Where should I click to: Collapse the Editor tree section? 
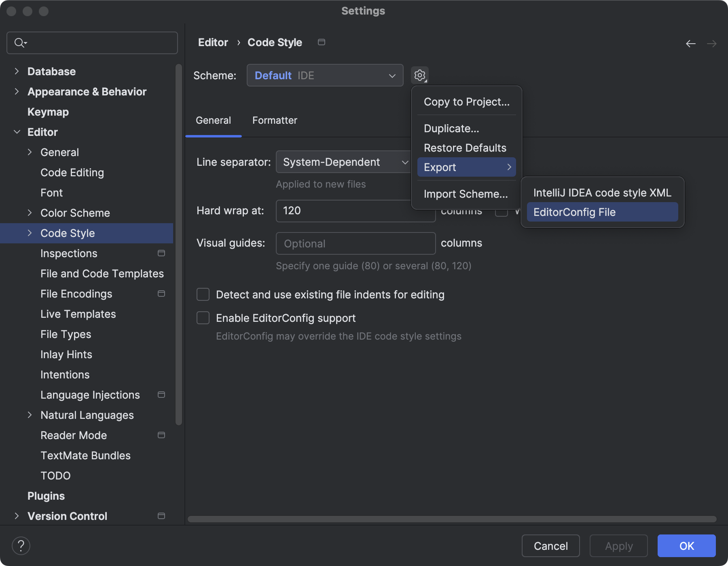point(17,132)
